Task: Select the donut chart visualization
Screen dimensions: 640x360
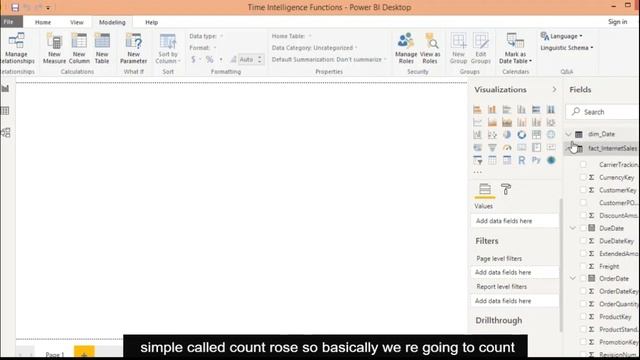Action: click(x=522, y=135)
